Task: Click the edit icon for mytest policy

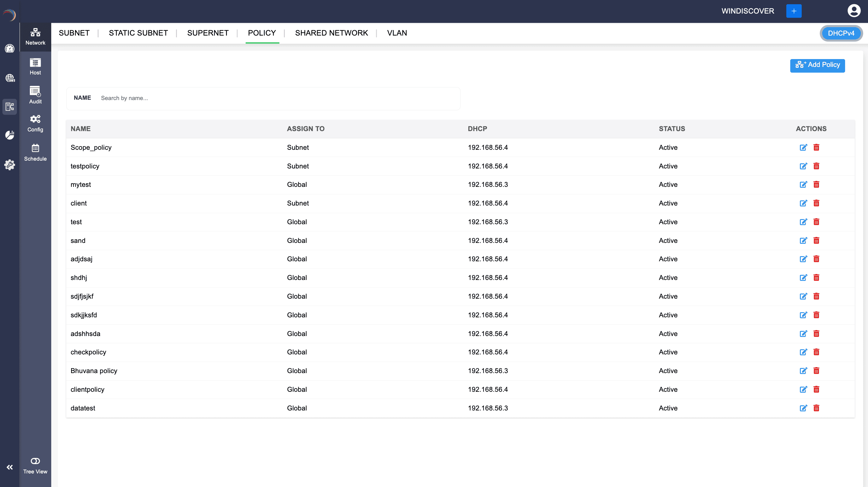Action: tap(803, 185)
